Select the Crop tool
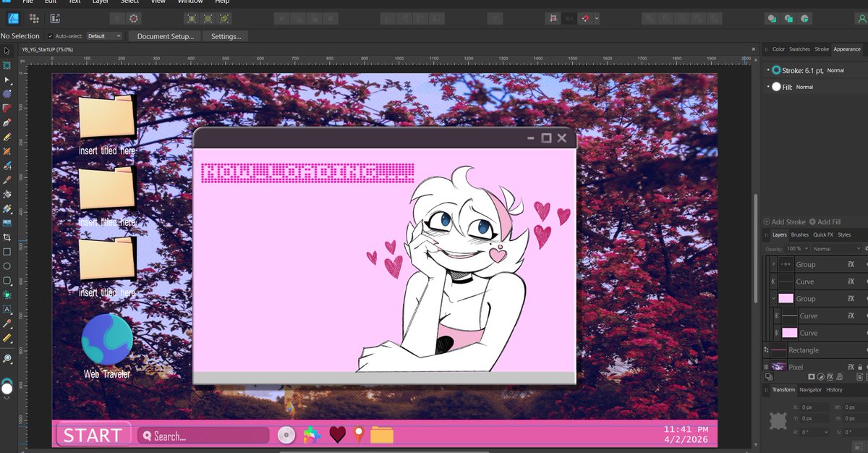This screenshot has height=453, width=868. tap(7, 237)
